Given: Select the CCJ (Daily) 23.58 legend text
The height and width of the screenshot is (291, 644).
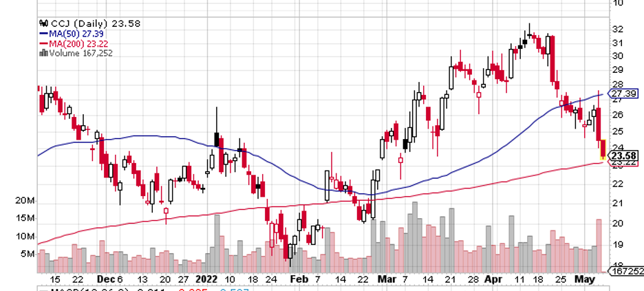Looking at the screenshot, I should tap(96, 23).
